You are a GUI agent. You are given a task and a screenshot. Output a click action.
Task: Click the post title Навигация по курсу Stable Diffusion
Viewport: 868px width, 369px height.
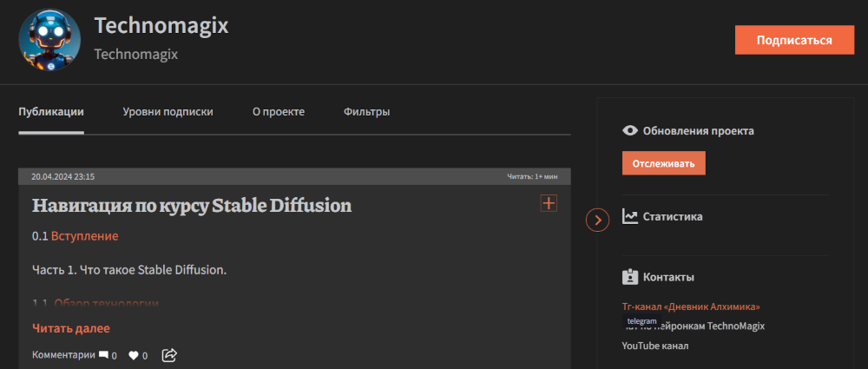[x=192, y=206]
